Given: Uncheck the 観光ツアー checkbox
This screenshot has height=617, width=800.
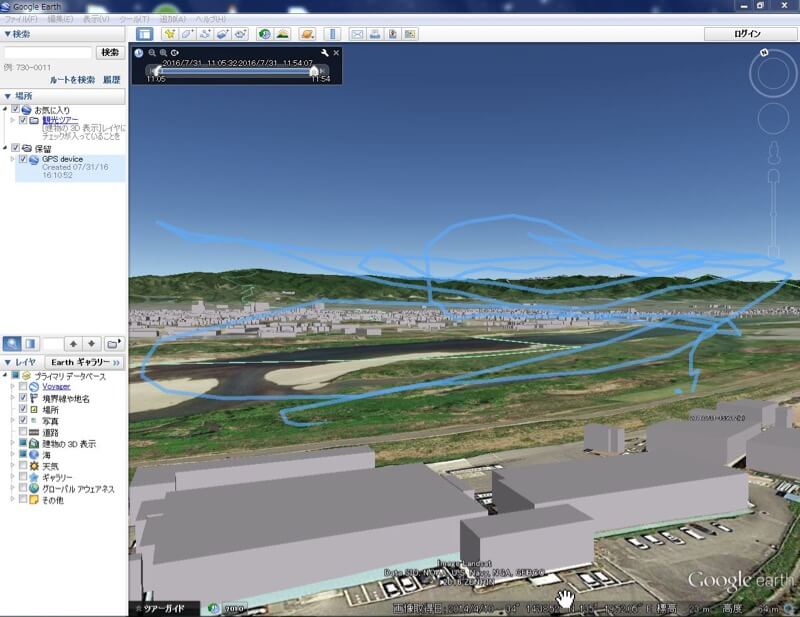Looking at the screenshot, I should 23,120.
